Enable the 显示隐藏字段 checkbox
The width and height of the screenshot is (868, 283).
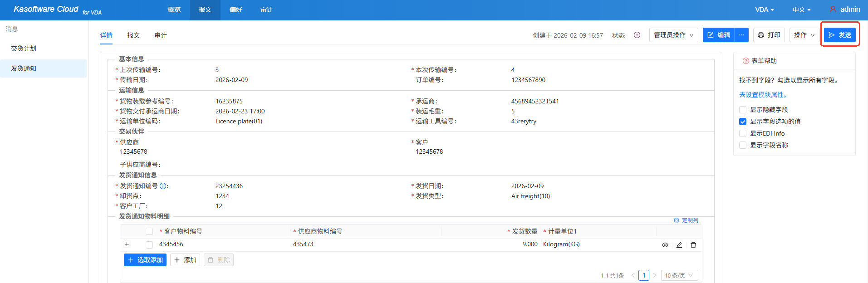click(x=743, y=110)
